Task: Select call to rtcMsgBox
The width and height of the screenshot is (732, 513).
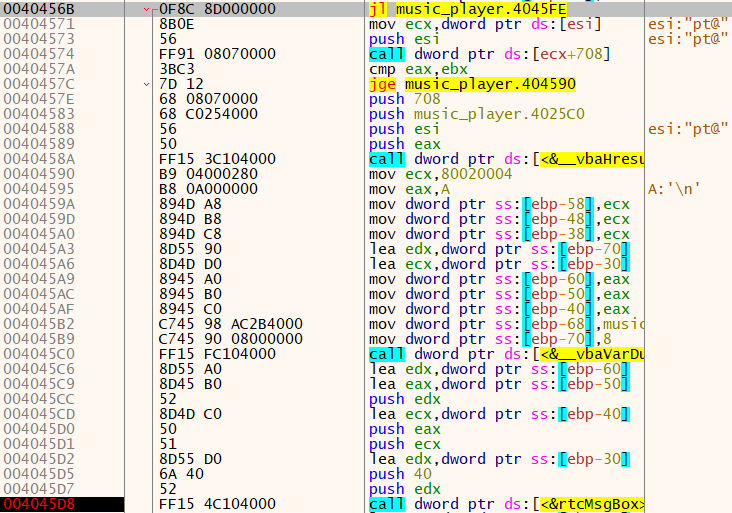Action: coord(507,504)
